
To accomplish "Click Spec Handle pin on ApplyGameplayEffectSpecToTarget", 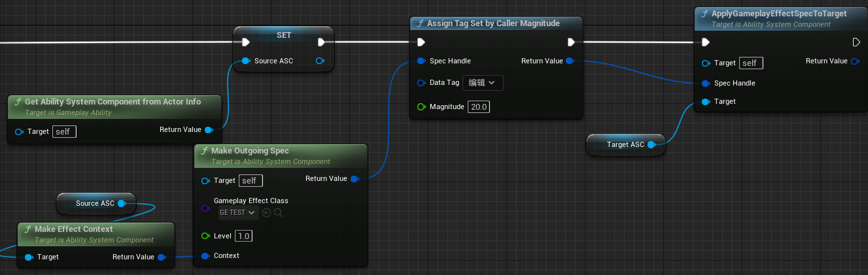I will (x=706, y=83).
